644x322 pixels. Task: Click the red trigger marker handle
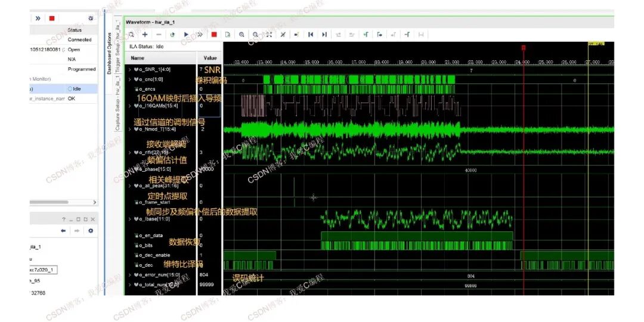(524, 48)
